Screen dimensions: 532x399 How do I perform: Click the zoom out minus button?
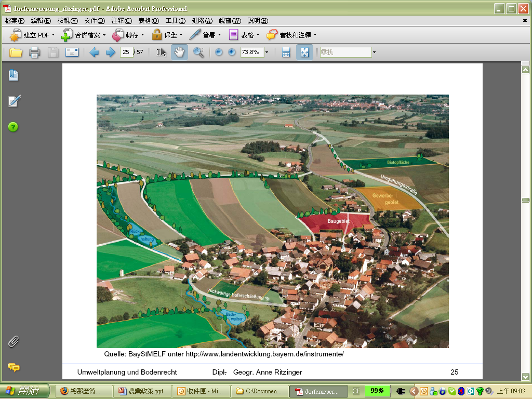[x=219, y=52]
